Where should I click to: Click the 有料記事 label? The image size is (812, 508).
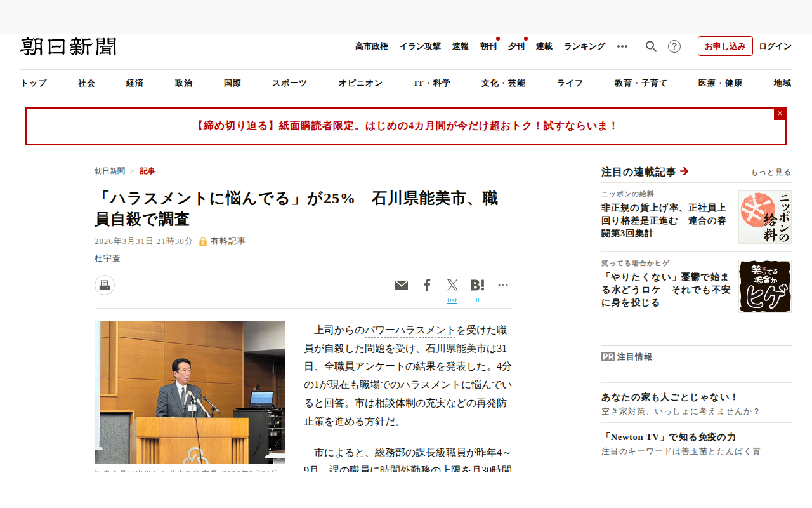tap(228, 241)
